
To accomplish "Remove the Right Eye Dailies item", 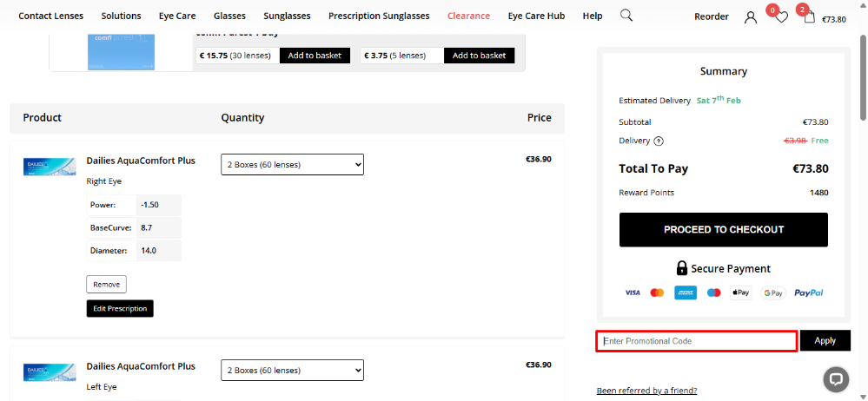I will point(106,285).
